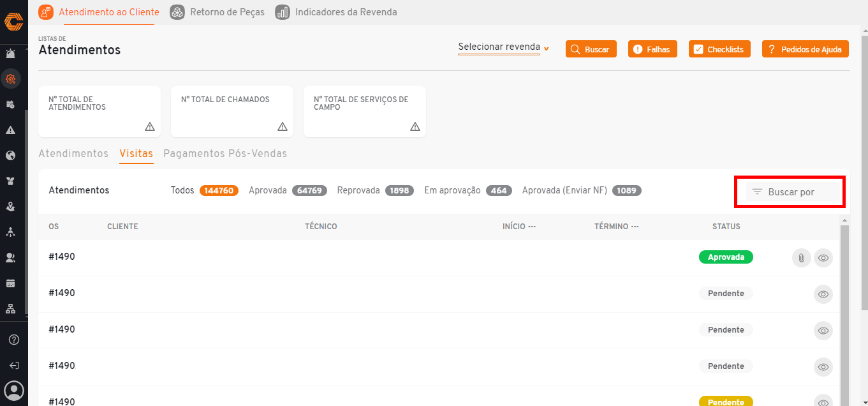The width and height of the screenshot is (868, 406).
Task: Switch to Retorno de Peças tab
Action: click(x=217, y=12)
